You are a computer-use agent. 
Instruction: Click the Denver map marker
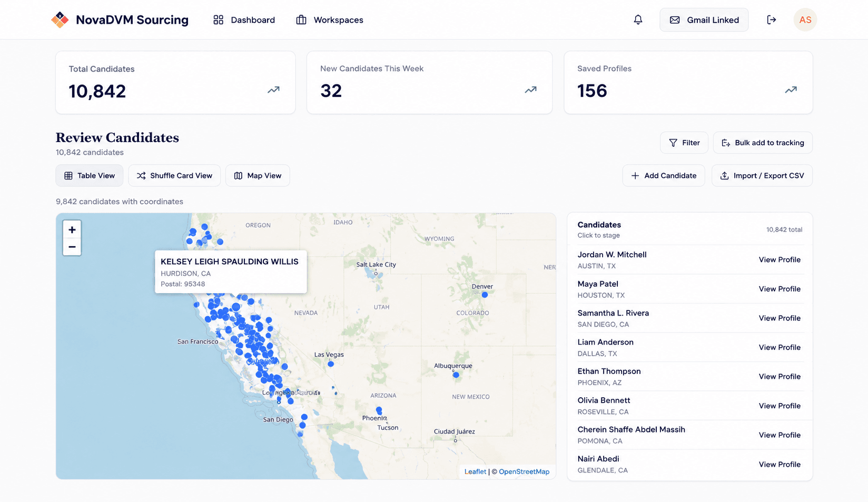pyautogui.click(x=485, y=295)
